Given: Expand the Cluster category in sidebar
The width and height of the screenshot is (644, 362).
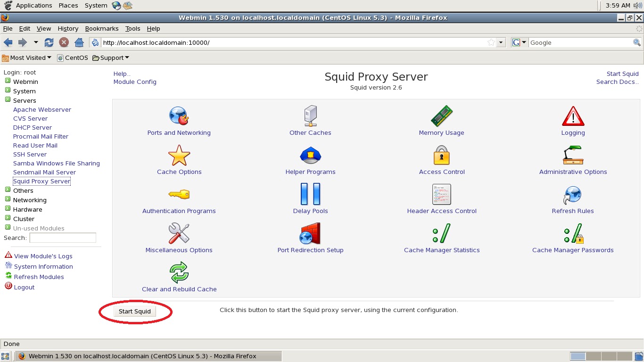Looking at the screenshot, I should pyautogui.click(x=8, y=218).
